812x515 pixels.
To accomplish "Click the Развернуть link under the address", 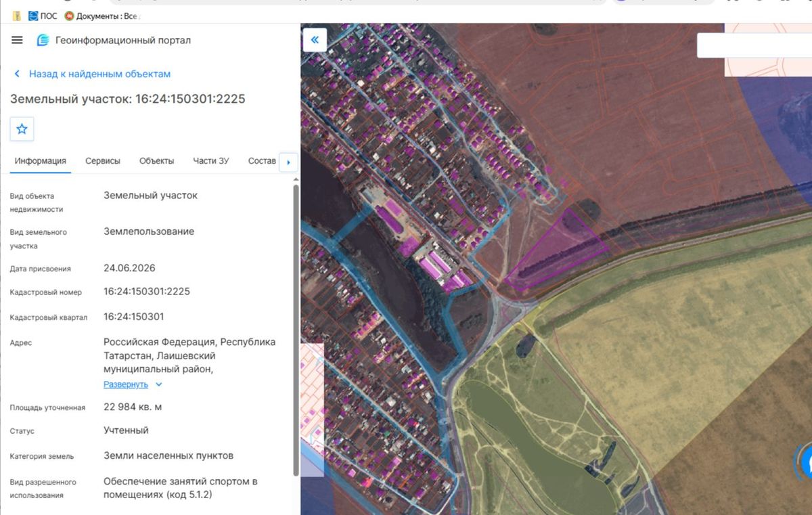I will [x=126, y=384].
